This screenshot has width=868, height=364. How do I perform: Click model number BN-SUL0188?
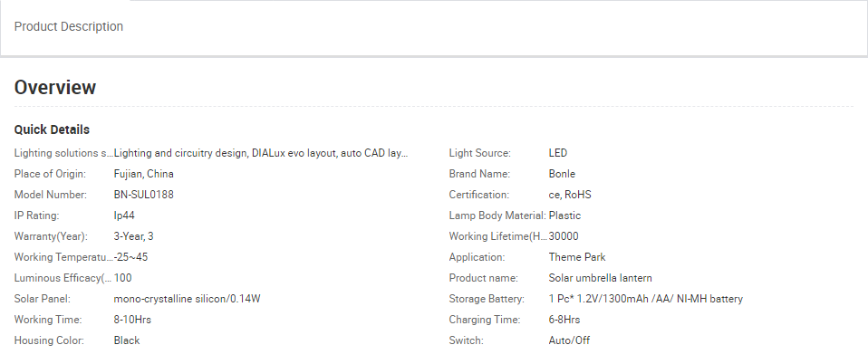(x=143, y=195)
